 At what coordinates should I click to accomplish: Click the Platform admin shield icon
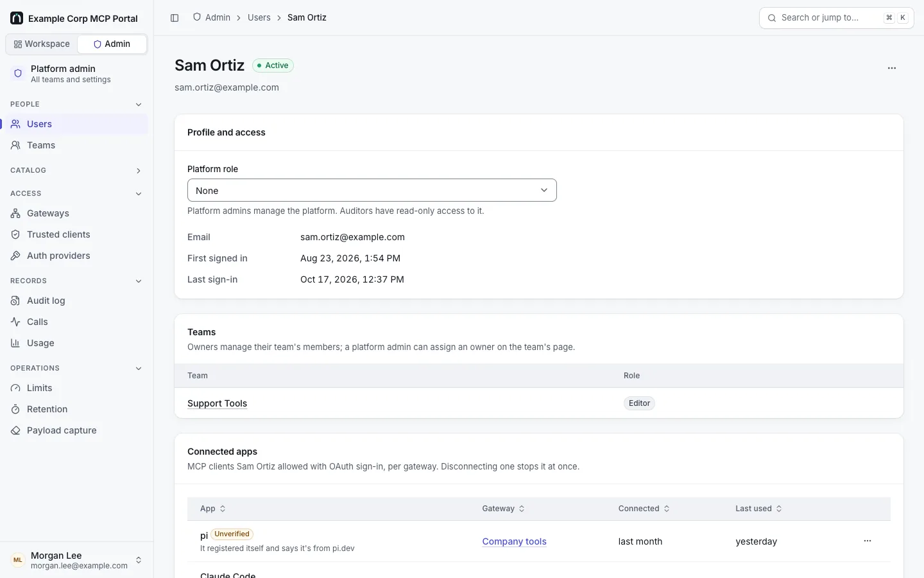tap(18, 73)
